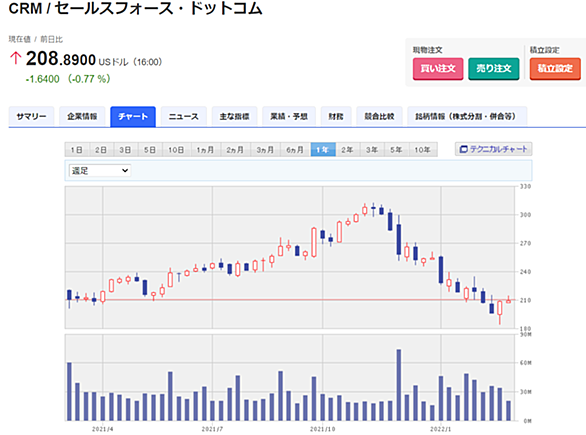Click the 2021/7 date axis label

(212, 429)
